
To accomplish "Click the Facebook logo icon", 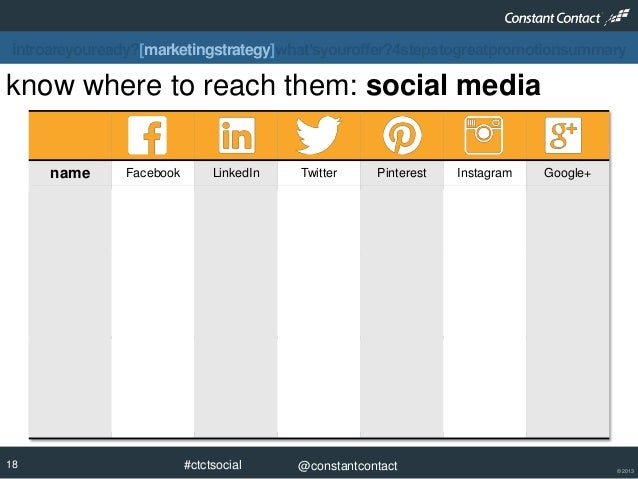I will pyautogui.click(x=147, y=136).
